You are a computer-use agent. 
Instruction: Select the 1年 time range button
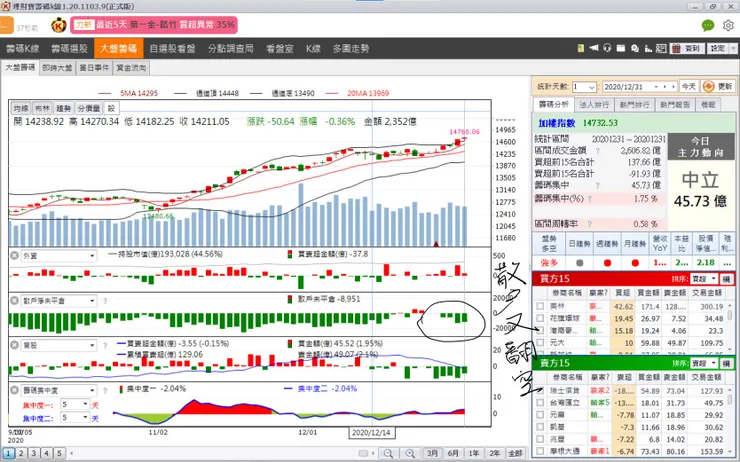pos(474,453)
